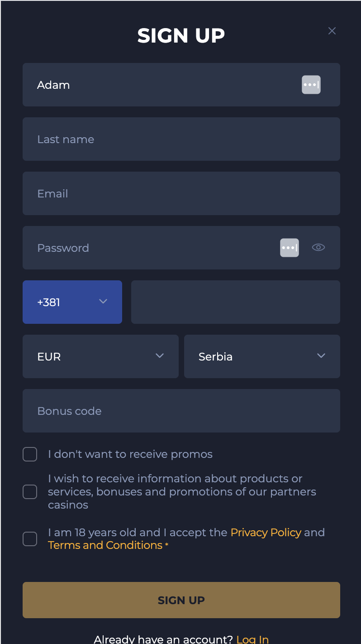Close the sign up dialog

pyautogui.click(x=332, y=31)
